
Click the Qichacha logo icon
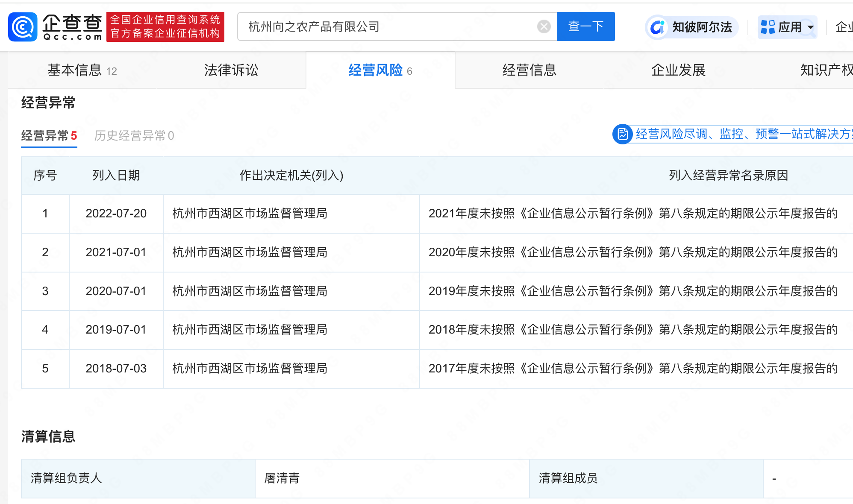coord(23,26)
